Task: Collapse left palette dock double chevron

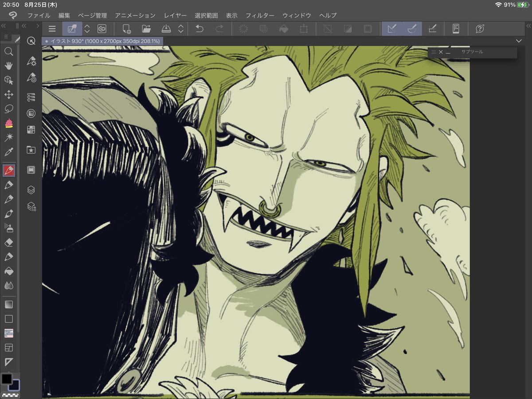Action: click(4, 26)
